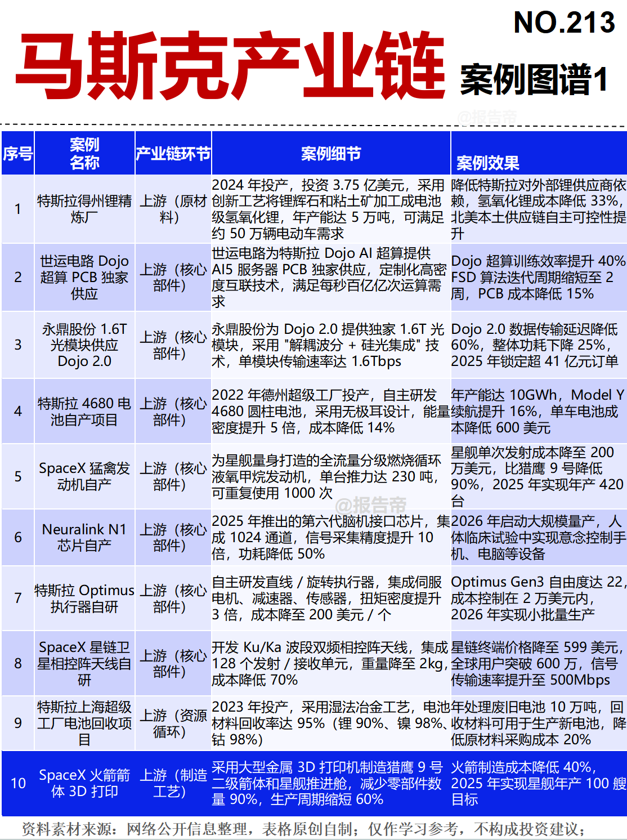Select the 上游（资源循环）cell
627x840 pixels.
coord(173,723)
